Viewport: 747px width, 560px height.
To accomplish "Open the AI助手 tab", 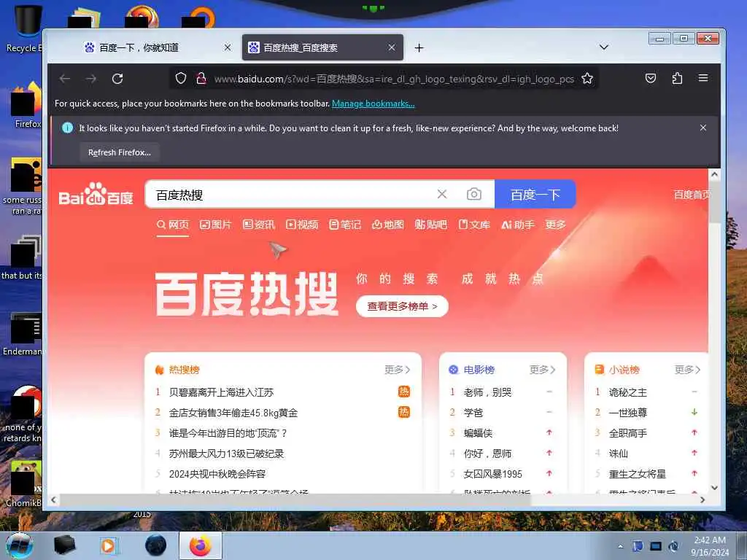I will [518, 225].
